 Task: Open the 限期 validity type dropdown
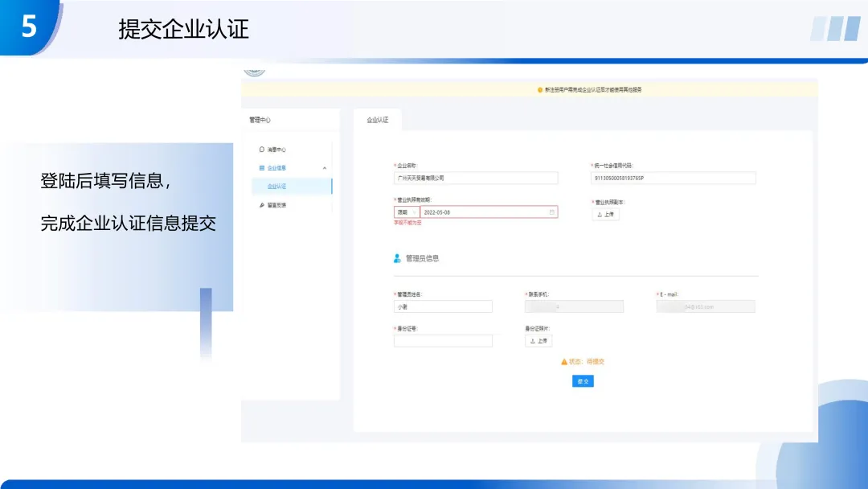pos(407,212)
